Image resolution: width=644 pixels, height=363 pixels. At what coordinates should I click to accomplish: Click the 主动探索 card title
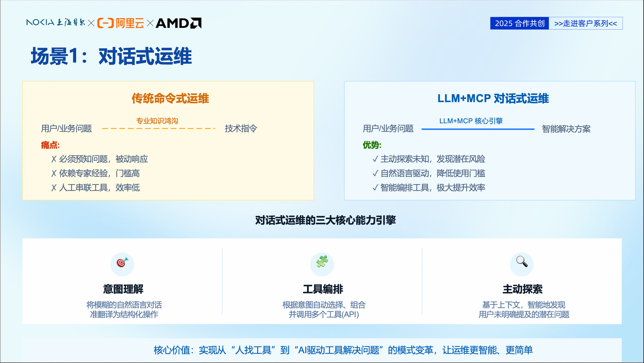tap(522, 289)
